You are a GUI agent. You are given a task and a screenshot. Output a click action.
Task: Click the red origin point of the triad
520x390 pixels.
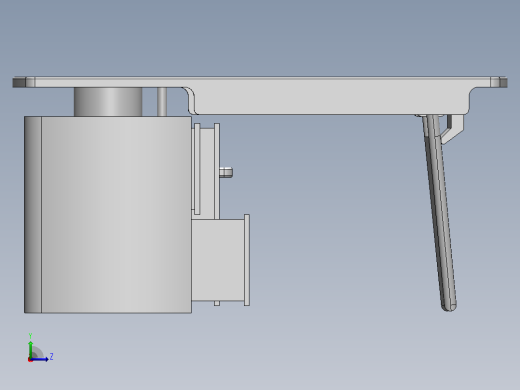tap(30, 360)
